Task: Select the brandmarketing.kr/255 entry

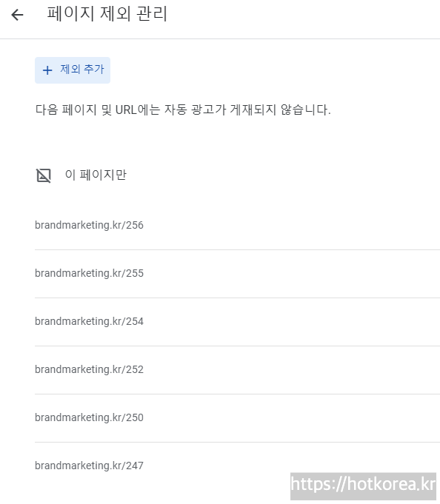Action: point(89,273)
